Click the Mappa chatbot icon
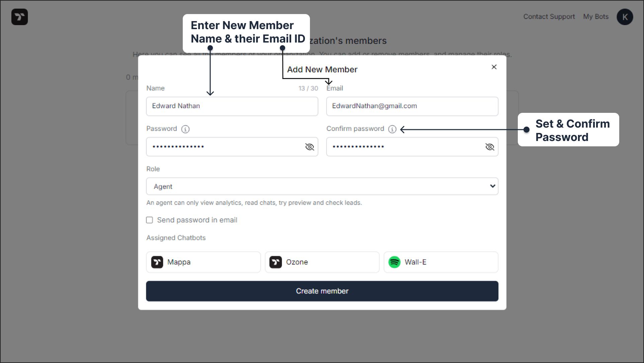This screenshot has height=363, width=644. click(157, 262)
